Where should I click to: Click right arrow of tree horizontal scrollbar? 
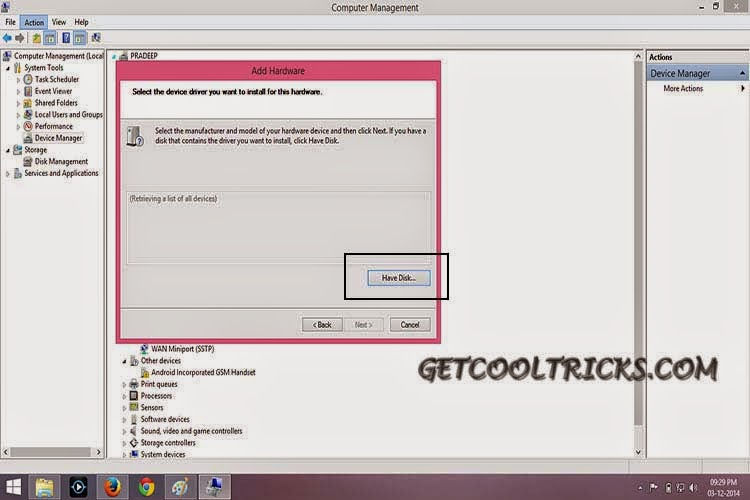point(99,452)
